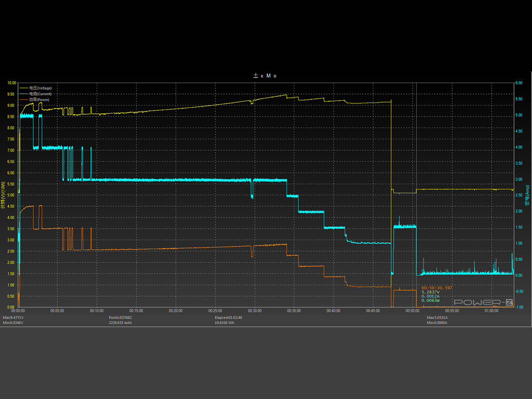Click the left axis title 伏特(V)/(10W)
Viewport: 532px width, 399px height.
point(3,195)
